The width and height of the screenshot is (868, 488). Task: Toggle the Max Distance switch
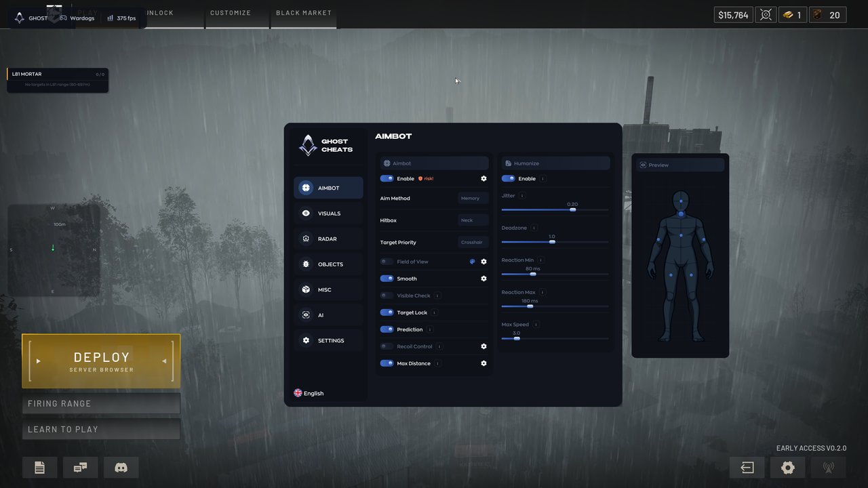click(387, 363)
